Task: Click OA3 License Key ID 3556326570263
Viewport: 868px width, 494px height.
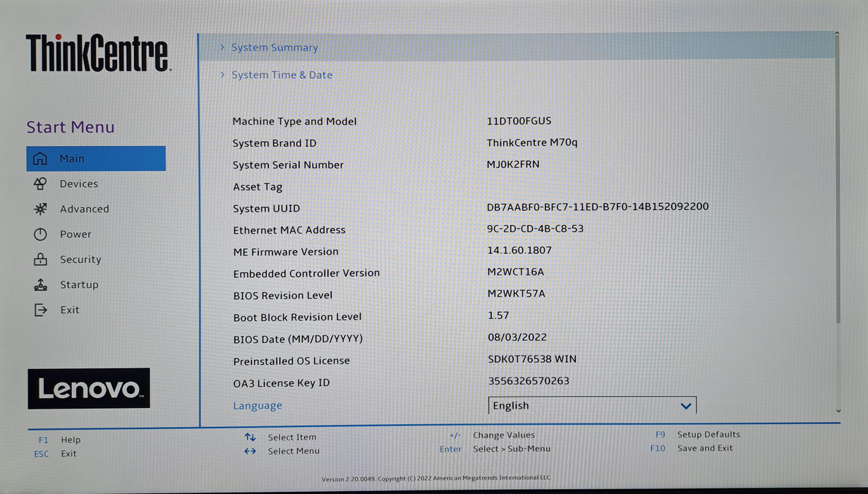Action: coord(529,381)
